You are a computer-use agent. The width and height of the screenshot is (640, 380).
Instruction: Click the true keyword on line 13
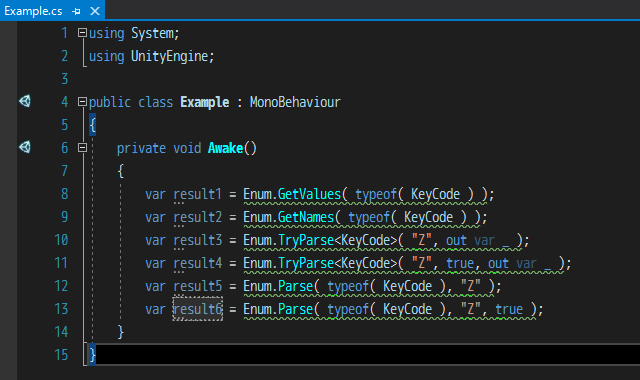point(509,309)
